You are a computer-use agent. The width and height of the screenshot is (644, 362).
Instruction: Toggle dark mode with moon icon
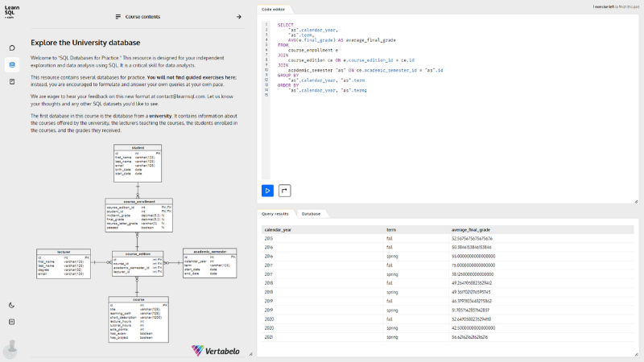point(11,305)
